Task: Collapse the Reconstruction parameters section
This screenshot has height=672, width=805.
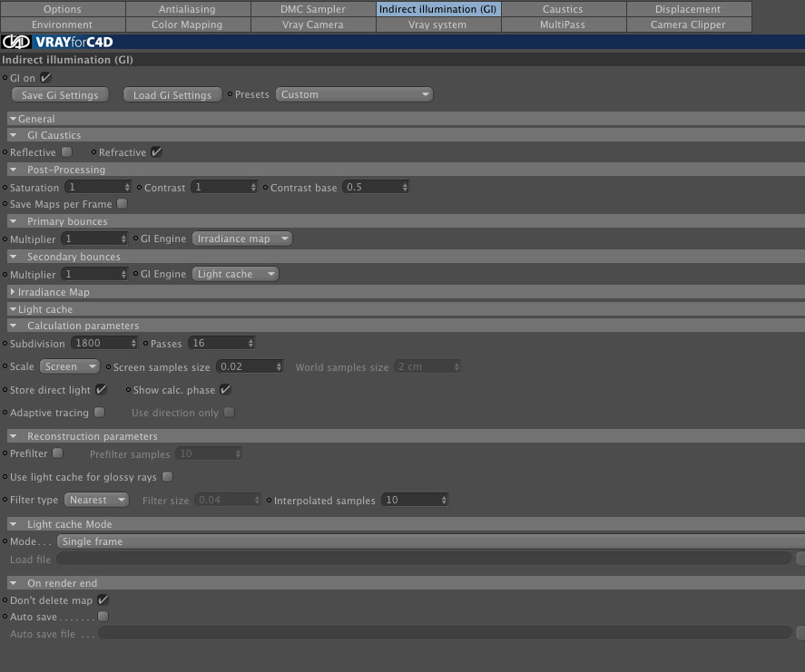Action: click(x=14, y=436)
